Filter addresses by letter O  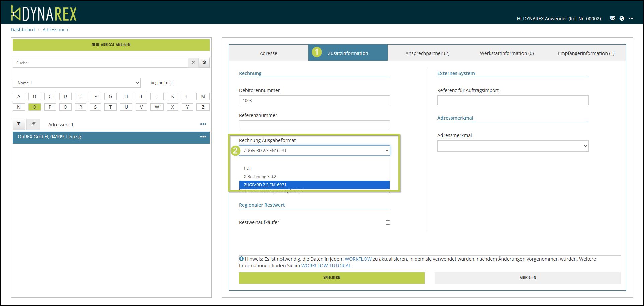tap(34, 107)
